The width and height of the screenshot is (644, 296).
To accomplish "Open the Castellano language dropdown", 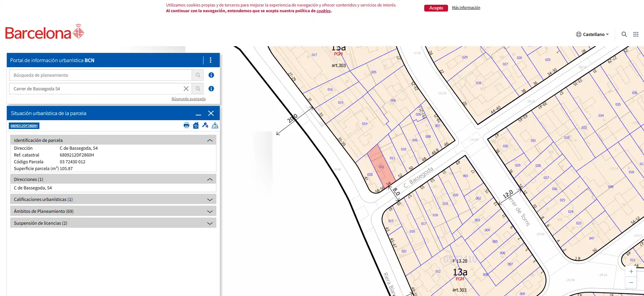I will (592, 34).
